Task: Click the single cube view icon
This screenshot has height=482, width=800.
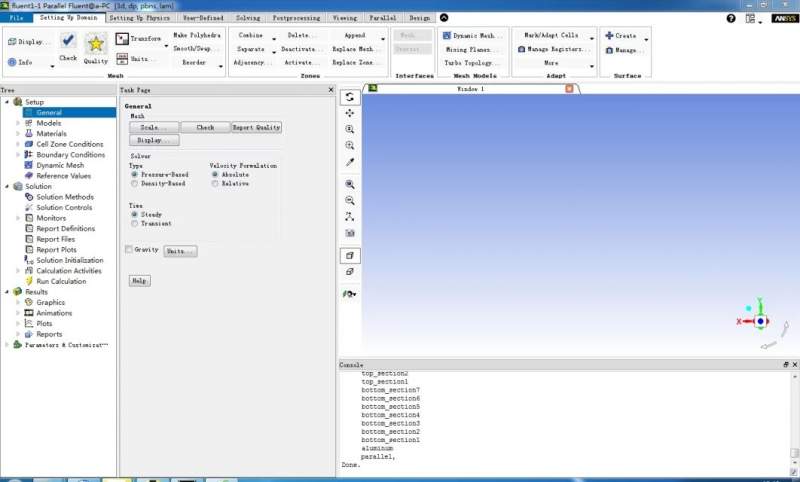Action: click(x=349, y=256)
